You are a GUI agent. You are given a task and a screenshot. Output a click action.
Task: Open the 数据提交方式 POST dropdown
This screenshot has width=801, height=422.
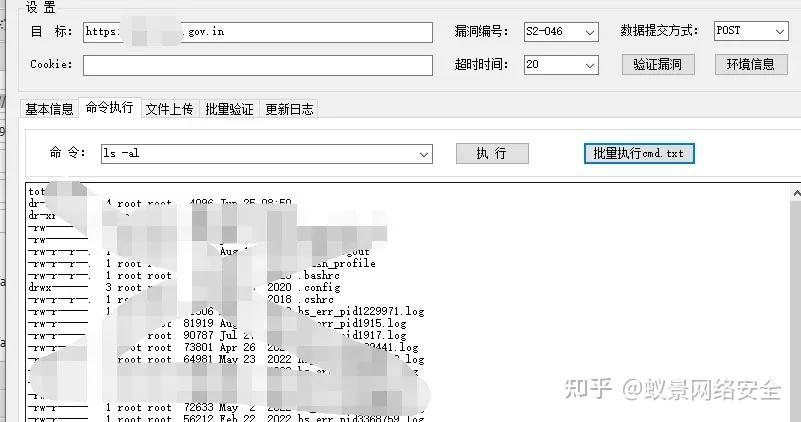[x=751, y=31]
